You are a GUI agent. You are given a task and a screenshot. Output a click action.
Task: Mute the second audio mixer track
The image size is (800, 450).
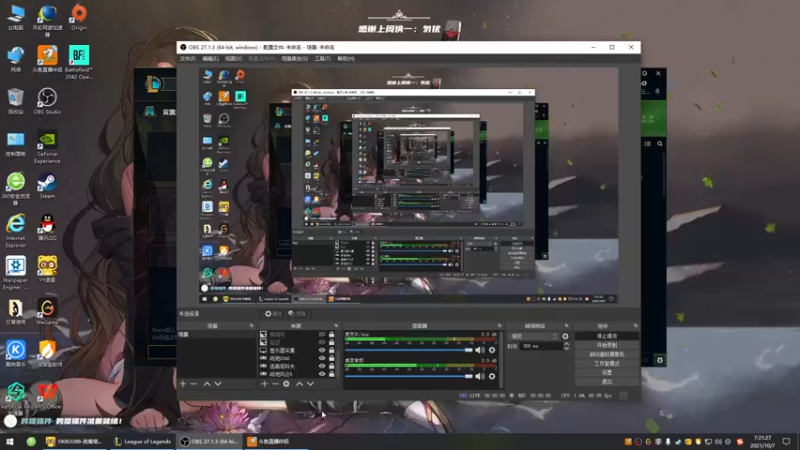click(480, 376)
